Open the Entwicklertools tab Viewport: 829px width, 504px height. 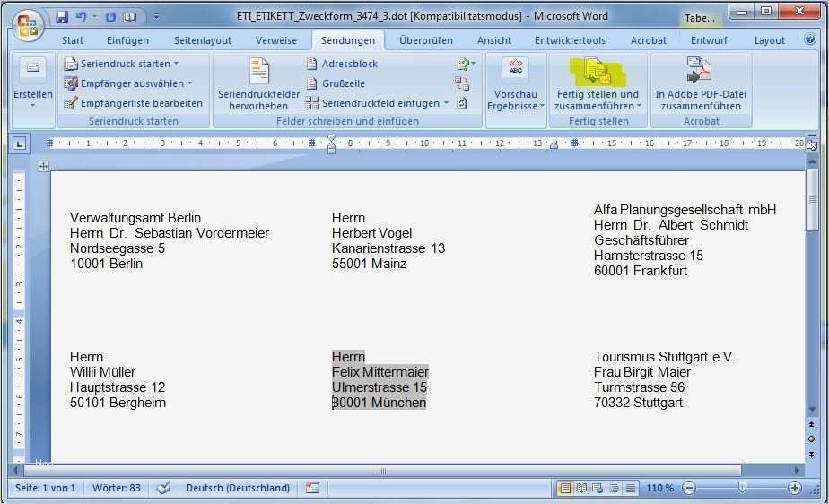(570, 40)
